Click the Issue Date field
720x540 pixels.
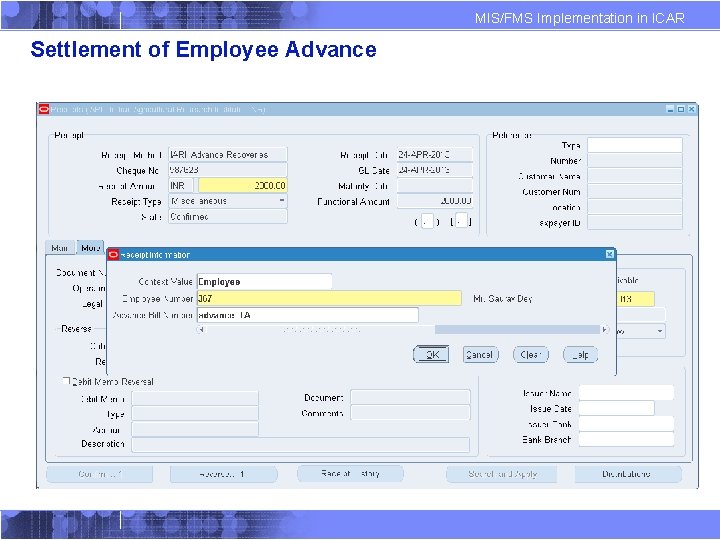616,408
